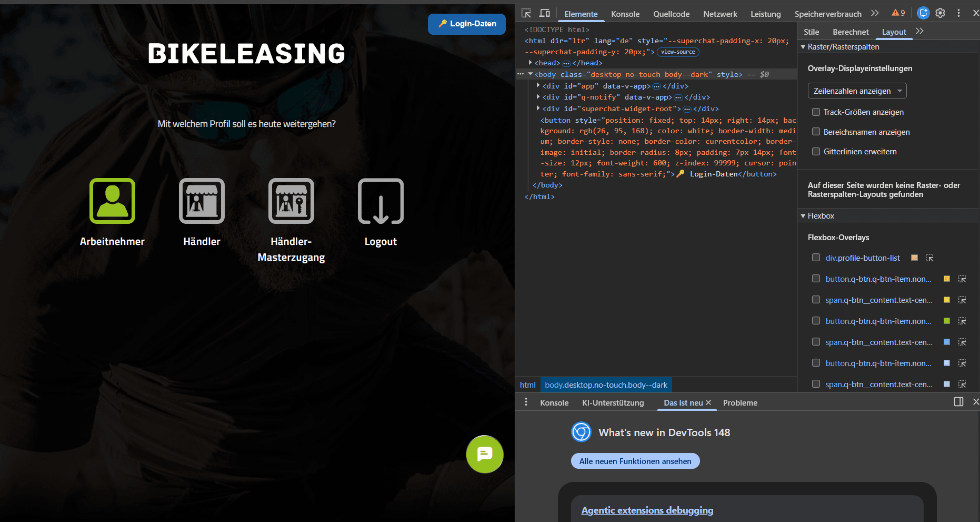Click the ellipsis inside the head element
This screenshot has width=980, height=522.
[566, 63]
